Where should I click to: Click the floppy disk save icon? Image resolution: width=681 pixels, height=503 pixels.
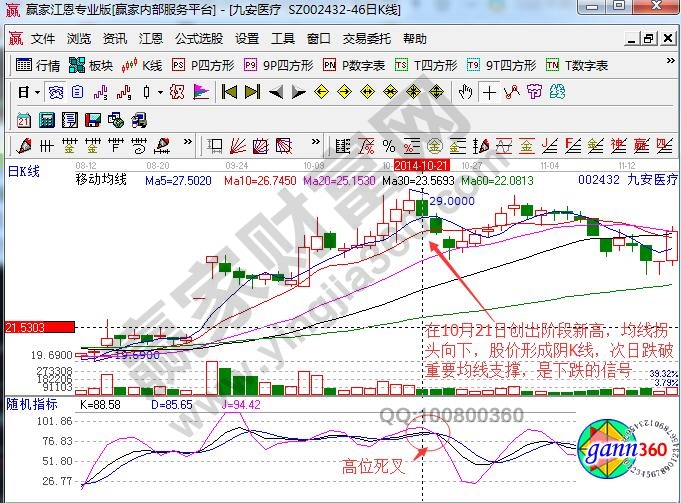(x=93, y=120)
